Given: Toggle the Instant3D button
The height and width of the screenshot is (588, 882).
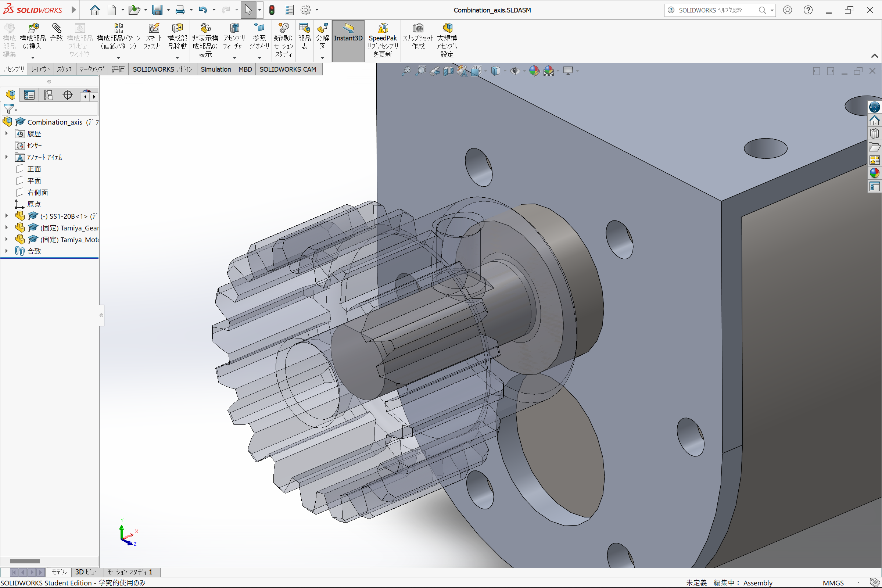Looking at the screenshot, I should point(348,40).
